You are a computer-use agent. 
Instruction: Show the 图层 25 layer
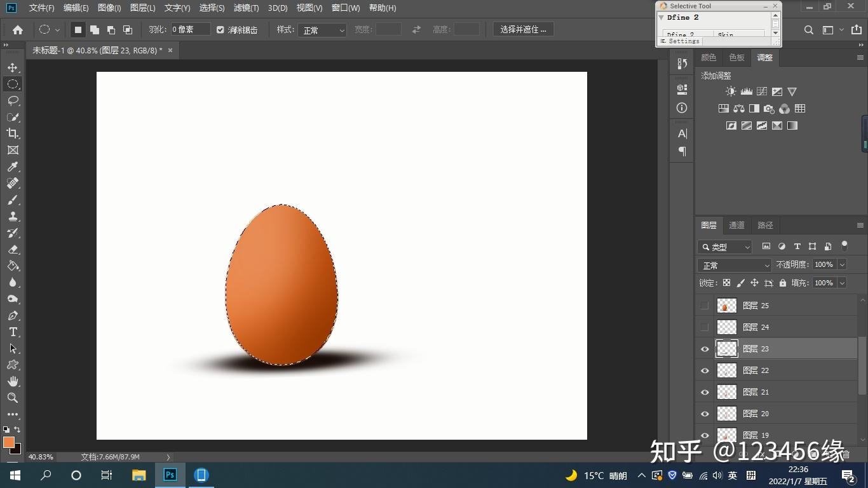tap(705, 306)
